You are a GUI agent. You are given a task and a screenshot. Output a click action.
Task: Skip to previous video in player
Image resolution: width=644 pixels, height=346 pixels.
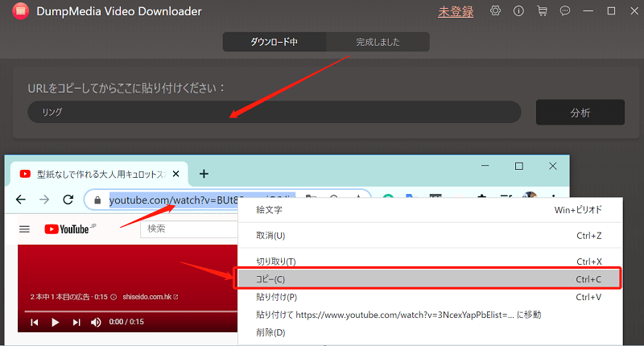click(x=35, y=322)
